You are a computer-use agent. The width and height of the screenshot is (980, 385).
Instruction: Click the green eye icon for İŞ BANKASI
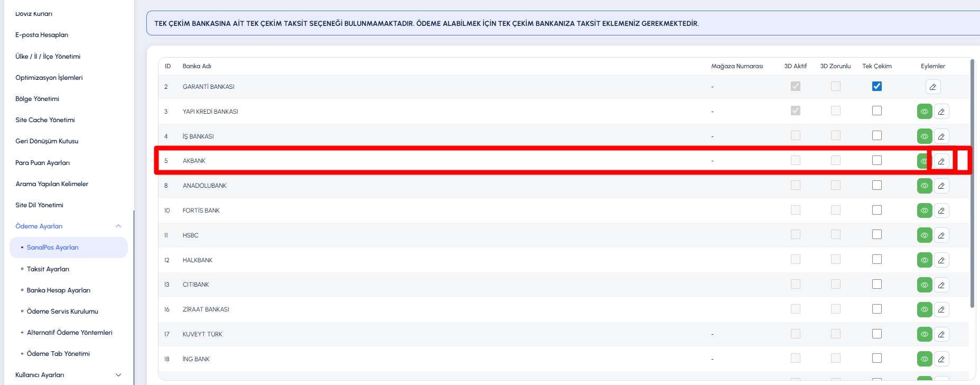925,136
